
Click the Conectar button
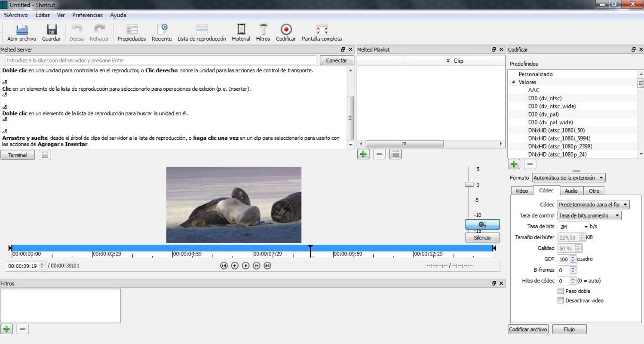click(337, 61)
